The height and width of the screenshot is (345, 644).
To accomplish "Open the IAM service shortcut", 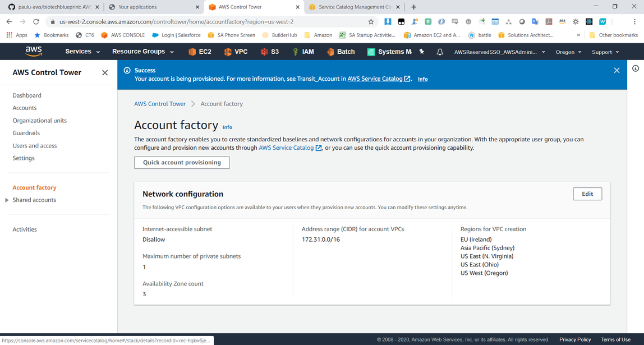I will point(303,52).
